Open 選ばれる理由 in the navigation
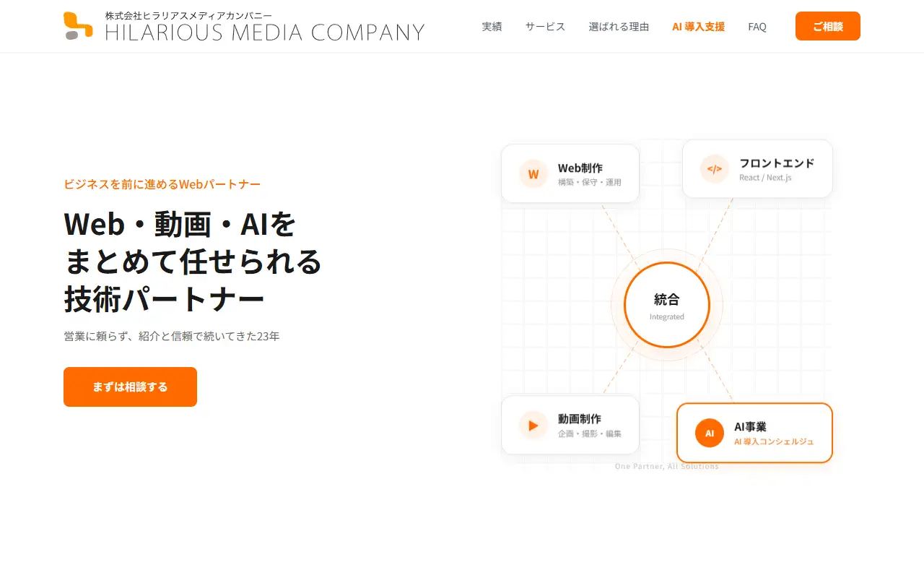The image size is (924, 578). coord(619,27)
